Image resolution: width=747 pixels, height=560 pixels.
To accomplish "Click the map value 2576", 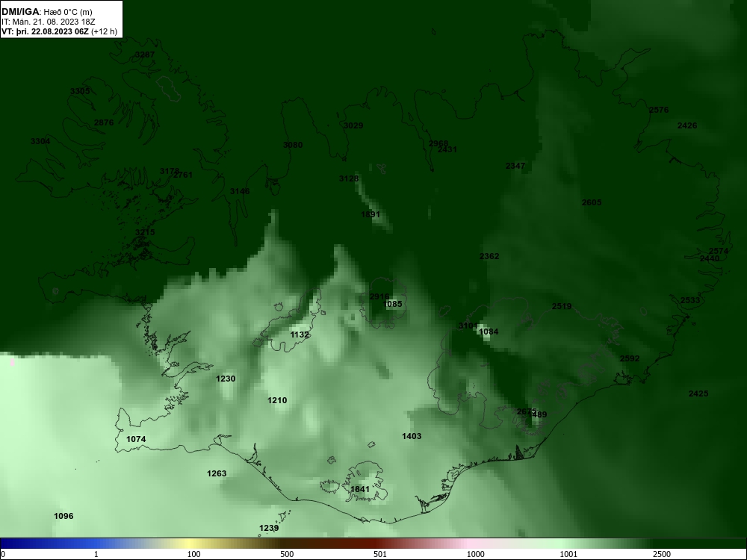I will [x=659, y=110].
